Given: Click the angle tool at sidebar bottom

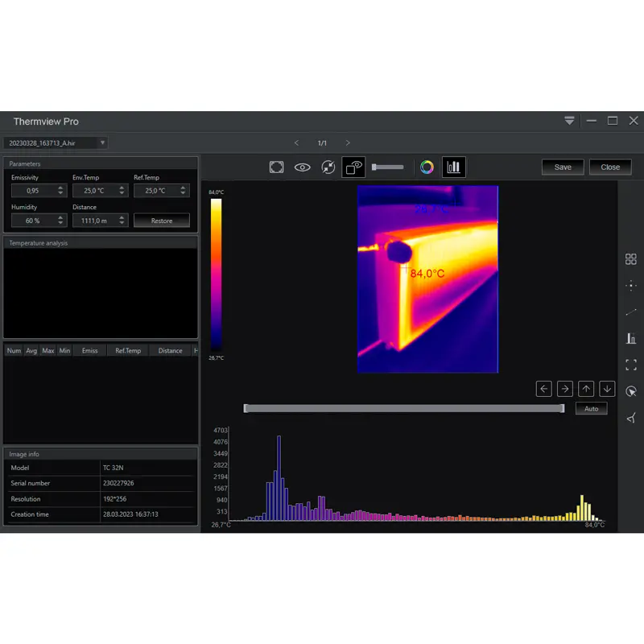Looking at the screenshot, I should (x=631, y=417).
